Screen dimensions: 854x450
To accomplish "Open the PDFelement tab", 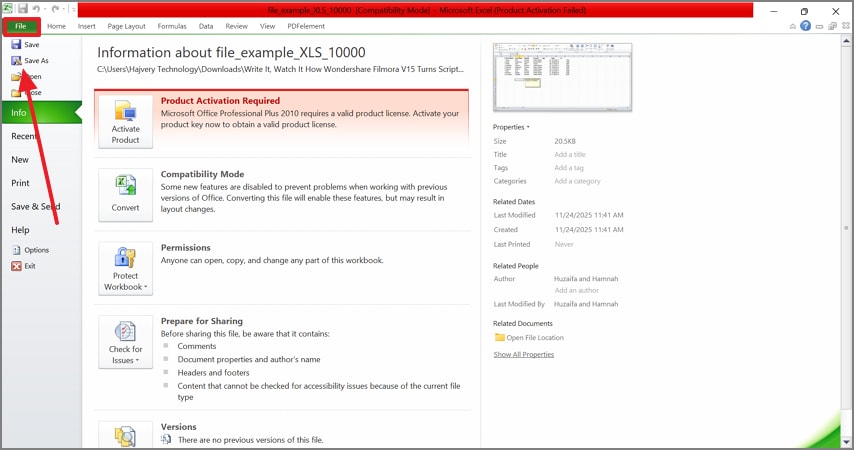I will click(x=306, y=26).
